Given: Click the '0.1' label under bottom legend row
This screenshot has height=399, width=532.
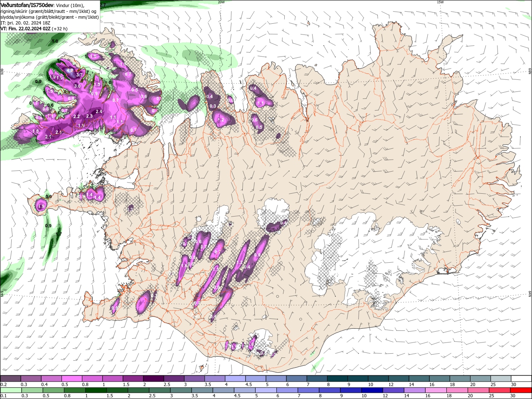Looking at the screenshot, I should [x=3, y=396].
